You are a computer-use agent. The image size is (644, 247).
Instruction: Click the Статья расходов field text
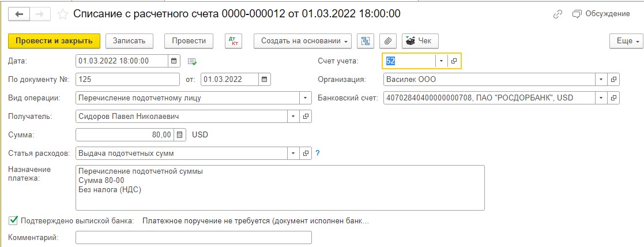(x=182, y=154)
